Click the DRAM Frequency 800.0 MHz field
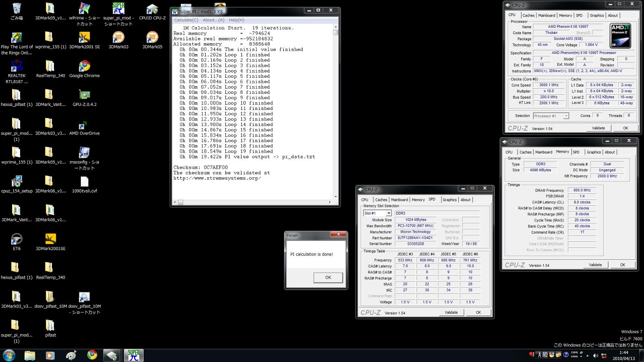The image size is (644, 362). (x=582, y=190)
